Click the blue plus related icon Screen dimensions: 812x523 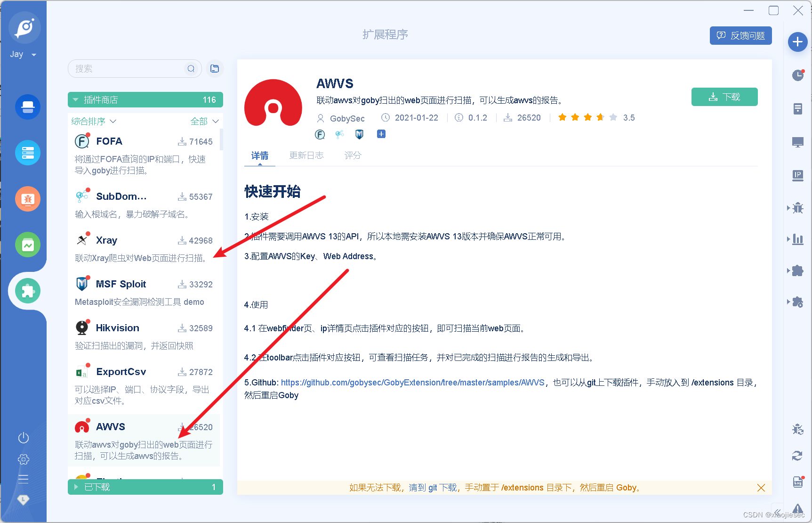(381, 134)
